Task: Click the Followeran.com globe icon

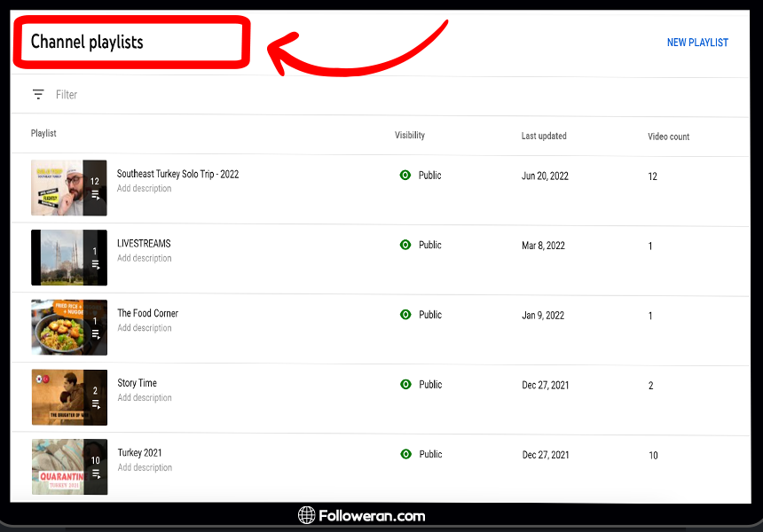Action: (x=307, y=515)
